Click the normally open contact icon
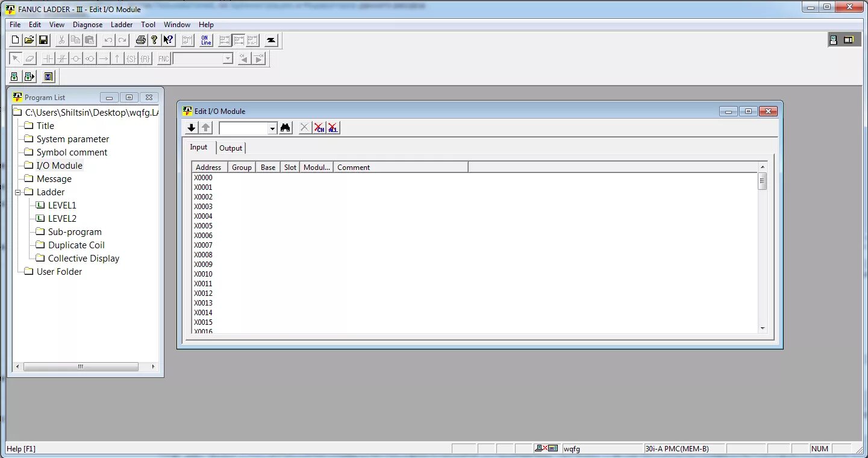 [48, 58]
